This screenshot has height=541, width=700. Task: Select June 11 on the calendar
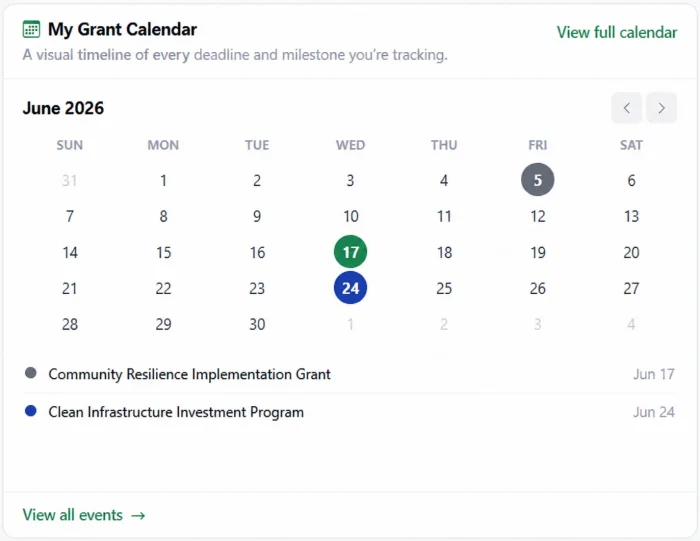tap(444, 216)
